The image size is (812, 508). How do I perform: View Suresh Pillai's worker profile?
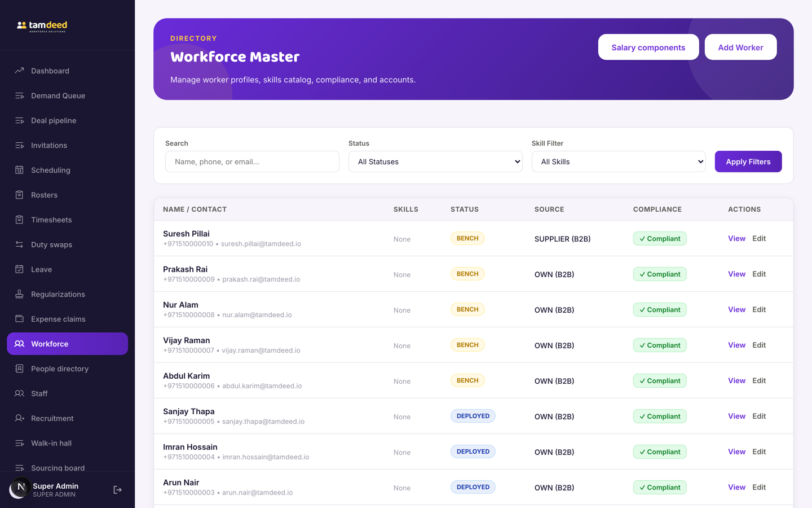(736, 238)
